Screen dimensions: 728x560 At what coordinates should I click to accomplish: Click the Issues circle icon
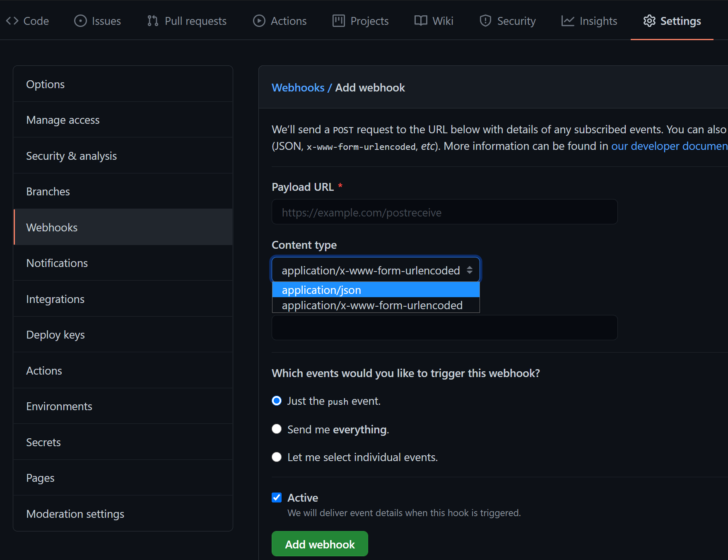80,21
